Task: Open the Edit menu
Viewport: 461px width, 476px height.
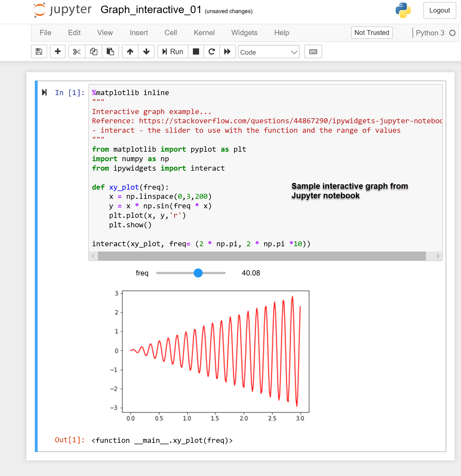Action: pyautogui.click(x=74, y=33)
